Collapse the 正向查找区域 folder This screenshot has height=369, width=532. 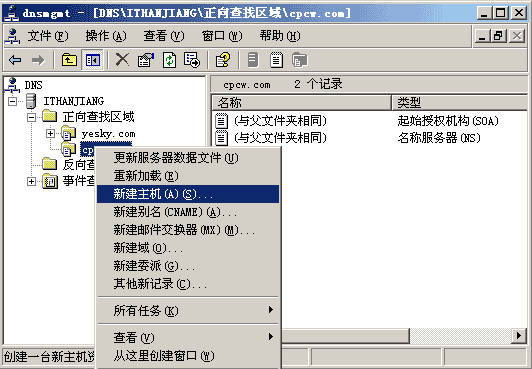[31, 117]
